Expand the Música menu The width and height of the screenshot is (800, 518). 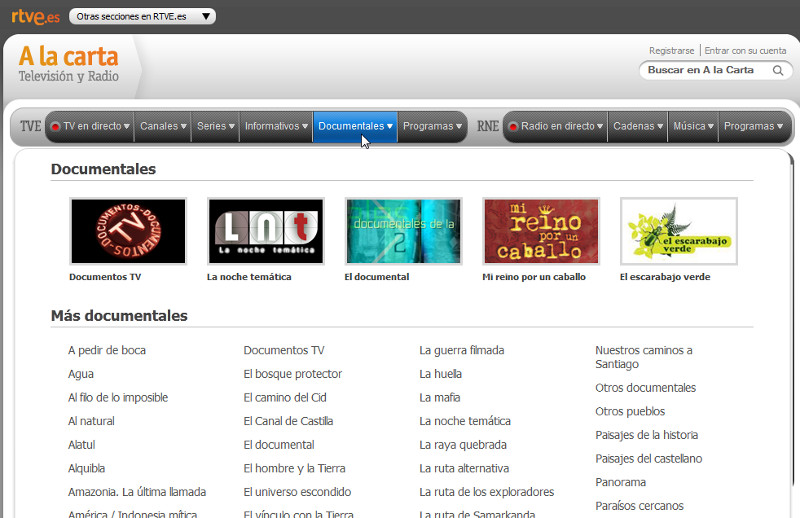(x=693, y=126)
